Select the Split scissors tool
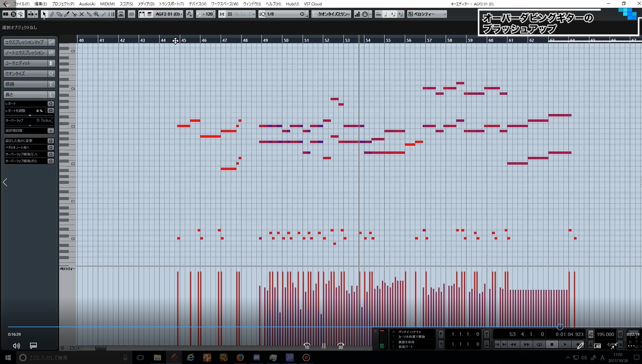The height and width of the screenshot is (364, 642). [x=74, y=14]
